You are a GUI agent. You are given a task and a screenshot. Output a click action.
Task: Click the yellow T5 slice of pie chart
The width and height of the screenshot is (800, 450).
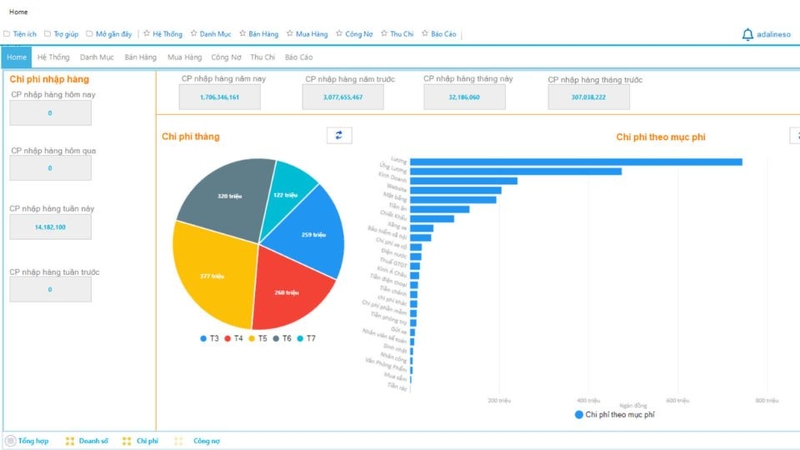(x=212, y=275)
